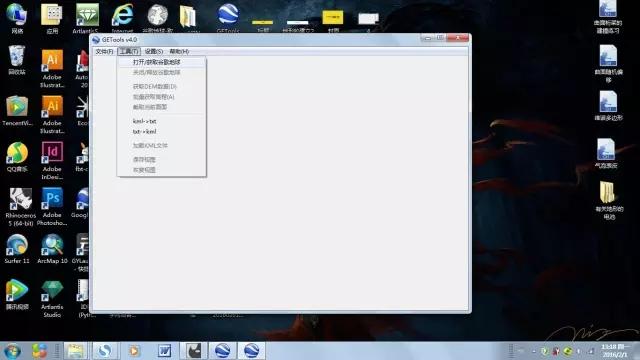Screen dimensions: 640x360
Task: Open Windows Start button
Action: point(13,351)
